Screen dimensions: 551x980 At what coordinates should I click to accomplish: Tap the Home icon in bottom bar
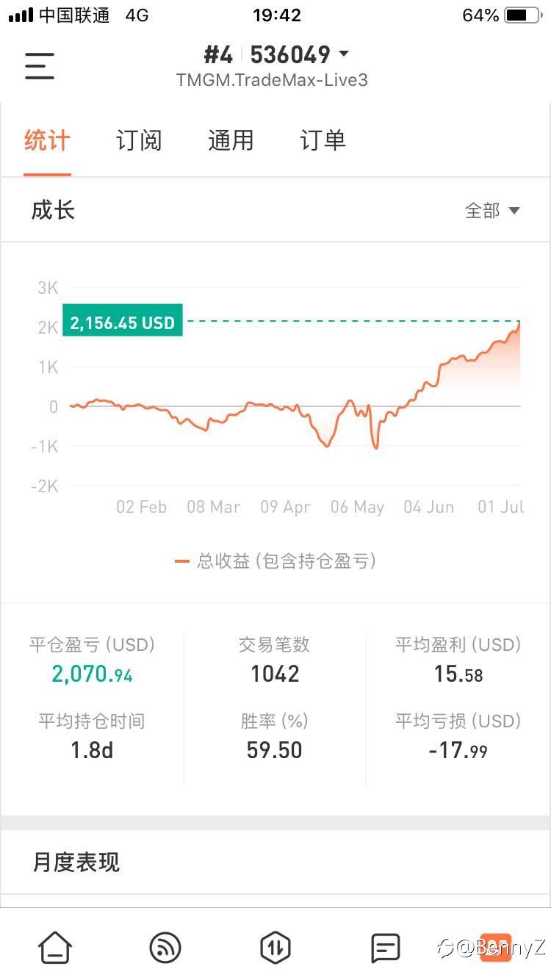pos(55,948)
